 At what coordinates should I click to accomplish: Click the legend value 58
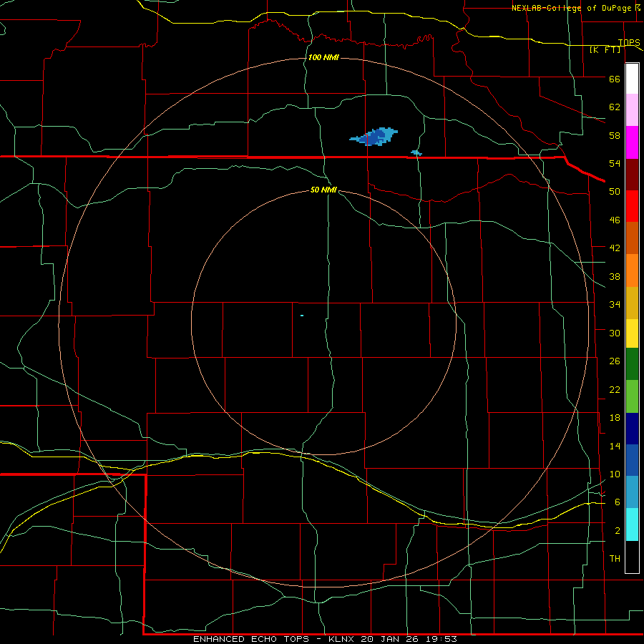(615, 135)
